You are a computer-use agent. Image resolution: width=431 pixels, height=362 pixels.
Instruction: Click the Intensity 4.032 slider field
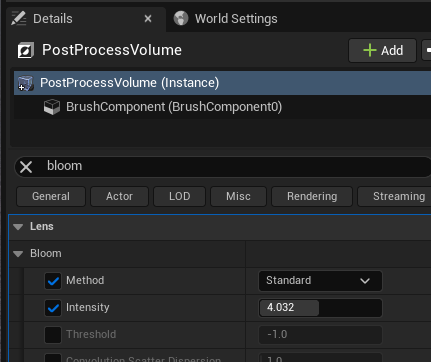(x=320, y=308)
